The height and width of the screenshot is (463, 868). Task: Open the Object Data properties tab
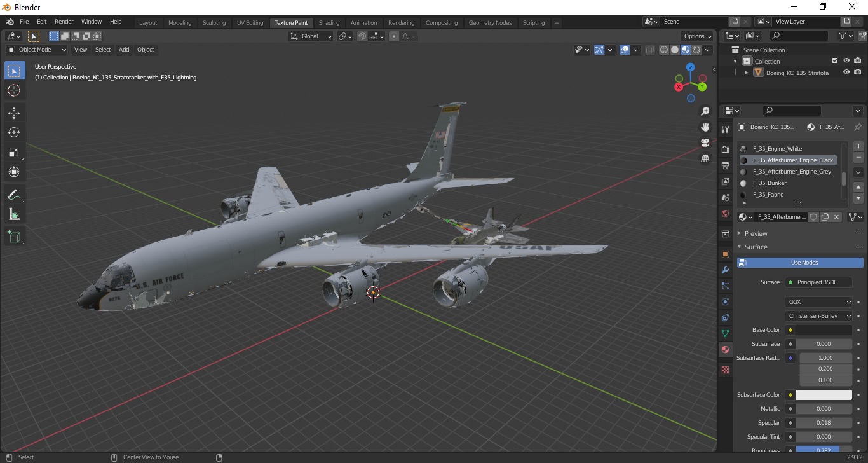click(725, 333)
